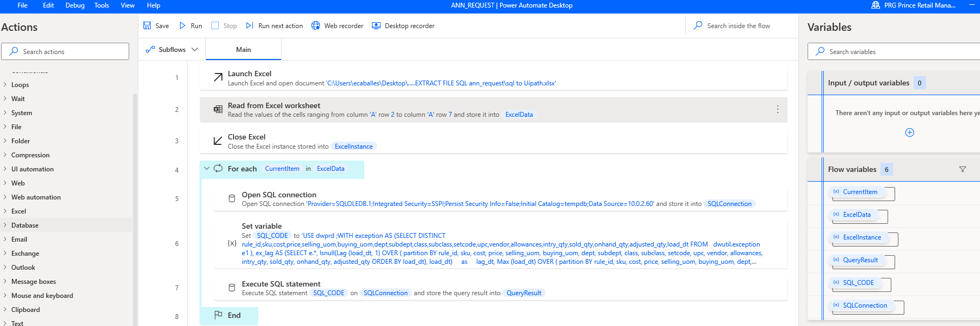This screenshot has width=980, height=326.
Task: Click the Flow variables filter icon
Action: coord(963,169)
